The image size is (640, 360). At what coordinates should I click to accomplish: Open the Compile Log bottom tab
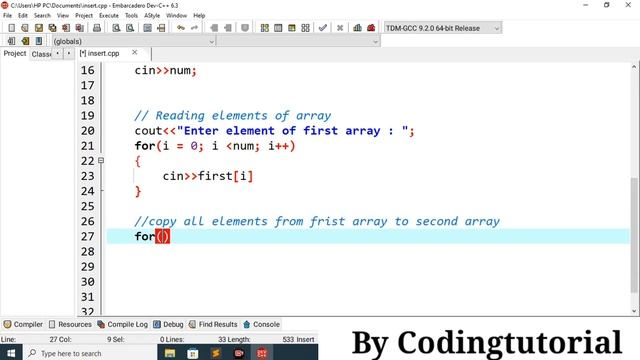point(123,324)
